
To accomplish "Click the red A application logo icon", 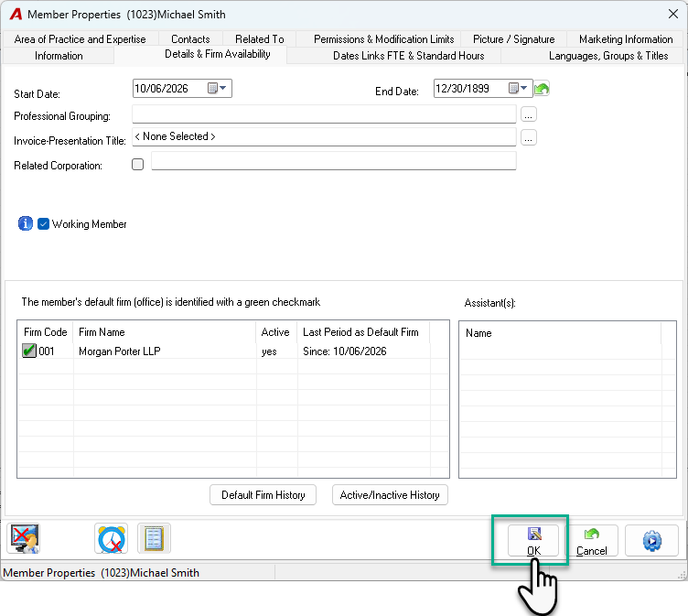I will pyautogui.click(x=16, y=14).
